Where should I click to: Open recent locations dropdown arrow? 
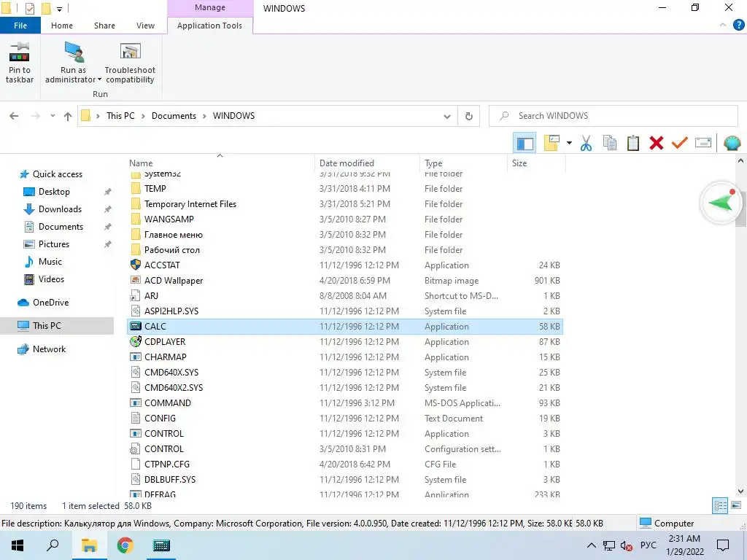pos(53,116)
